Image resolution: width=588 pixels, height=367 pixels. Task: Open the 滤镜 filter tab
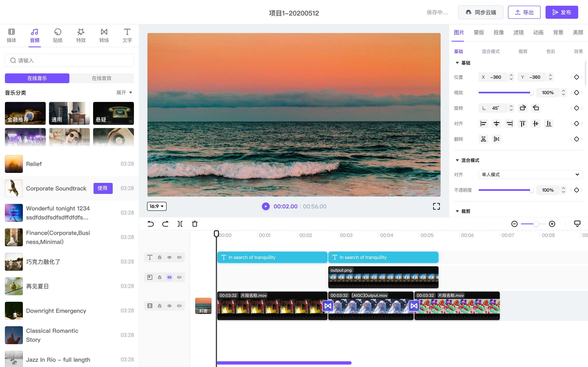tap(518, 33)
